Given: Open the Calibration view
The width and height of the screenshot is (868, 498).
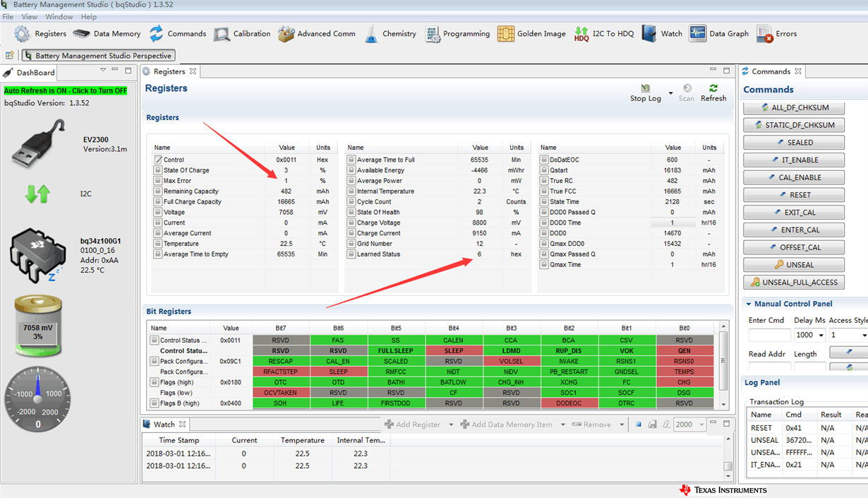Looking at the screenshot, I should point(242,33).
